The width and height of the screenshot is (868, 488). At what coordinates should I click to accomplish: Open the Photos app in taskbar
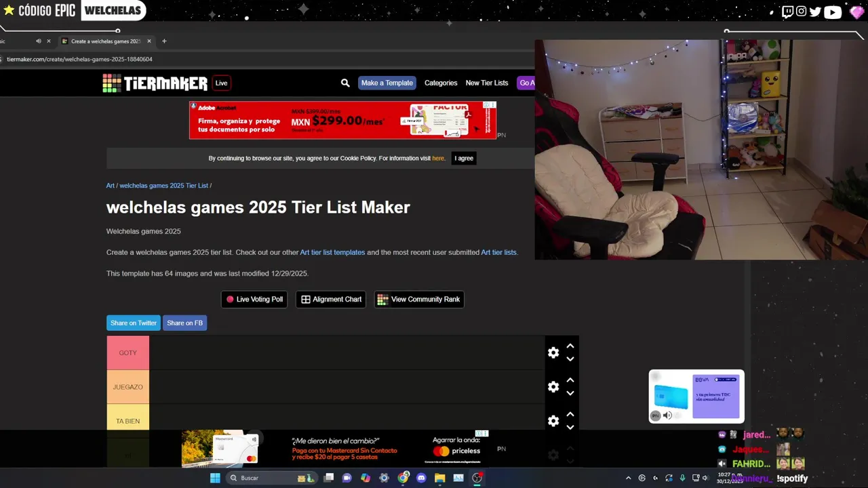pyautogui.click(x=458, y=478)
